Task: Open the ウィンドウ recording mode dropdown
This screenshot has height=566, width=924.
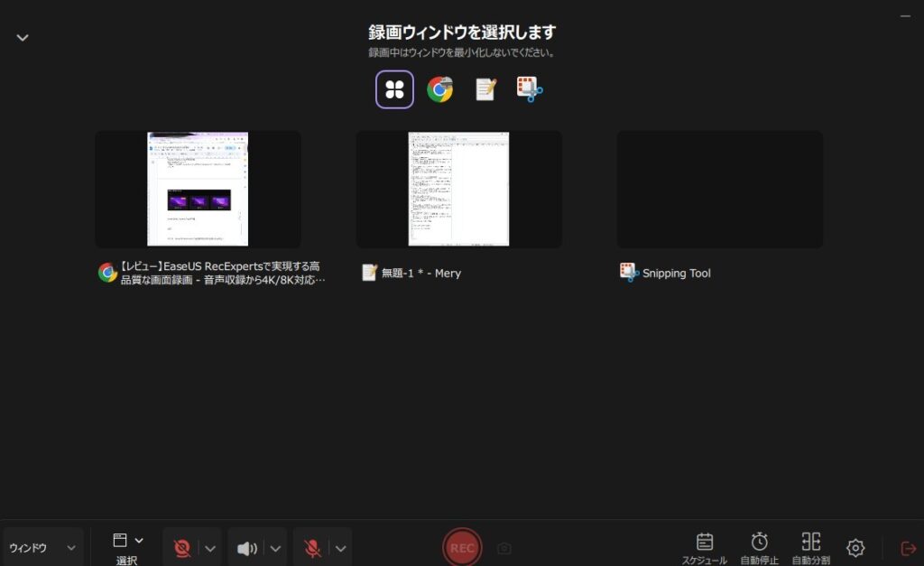Action: (42, 548)
